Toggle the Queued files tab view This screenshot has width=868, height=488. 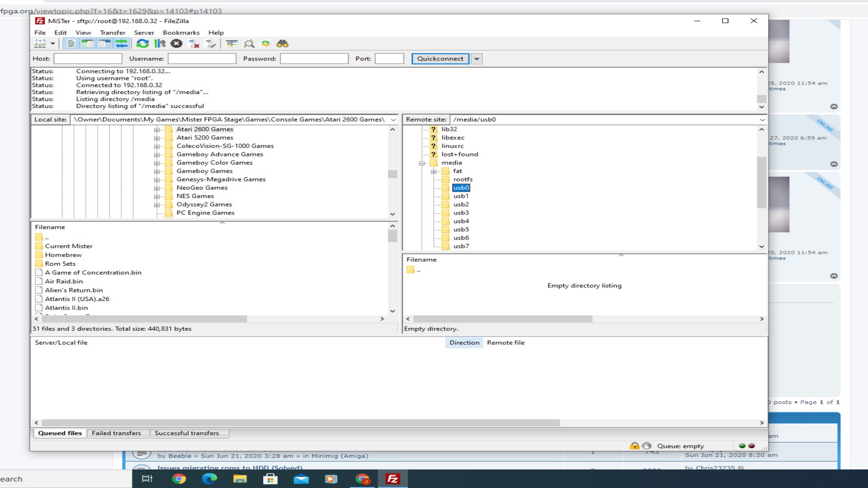click(x=59, y=432)
